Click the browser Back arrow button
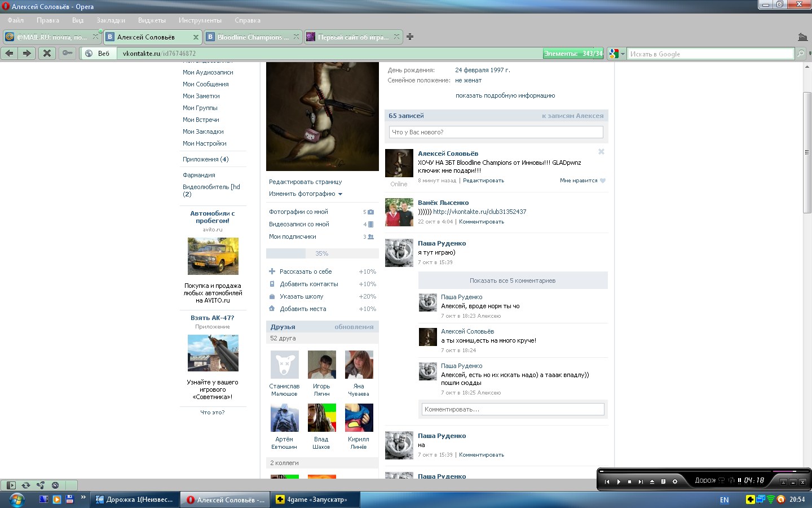Screen dimensions: 812x508 (x=10, y=53)
